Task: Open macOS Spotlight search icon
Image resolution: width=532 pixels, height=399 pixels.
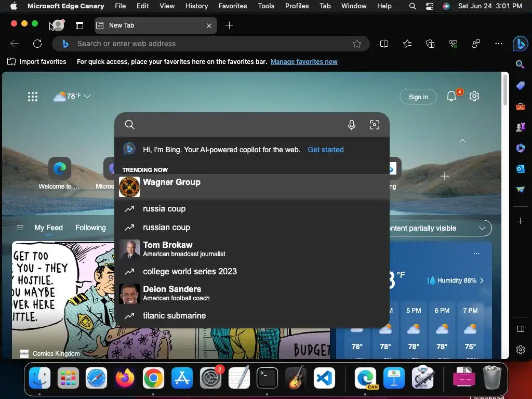Action: pos(412,6)
